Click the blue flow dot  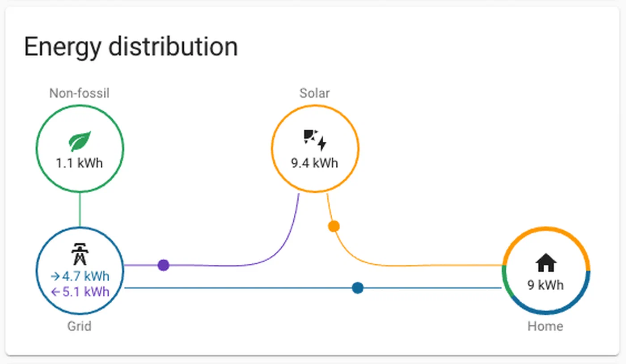(x=357, y=288)
